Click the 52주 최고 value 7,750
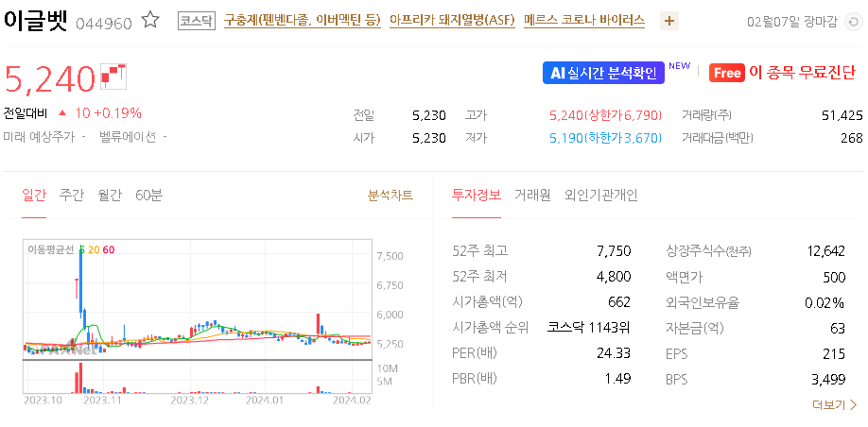The height and width of the screenshot is (427, 868). click(614, 251)
